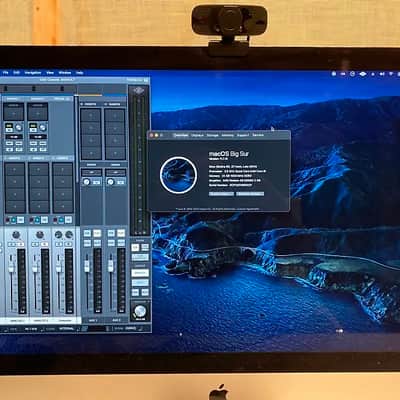Image resolution: width=400 pixels, height=400 pixels.
Task: Switch to the Displays tab
Action: [197, 135]
